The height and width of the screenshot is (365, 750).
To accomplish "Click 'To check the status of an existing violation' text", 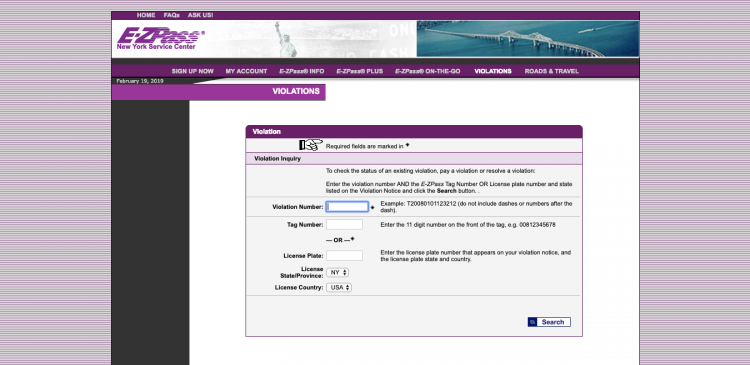I will pos(430,171).
